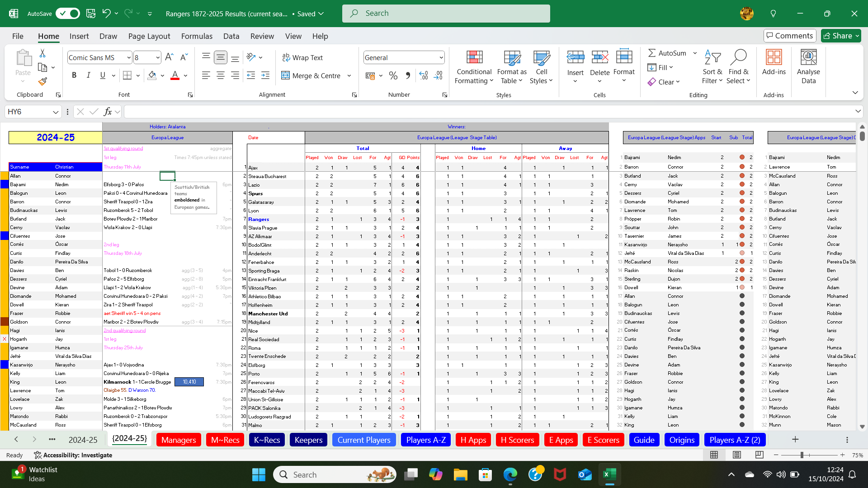
Task: Expand the General number format dropdown
Action: [x=441, y=57]
